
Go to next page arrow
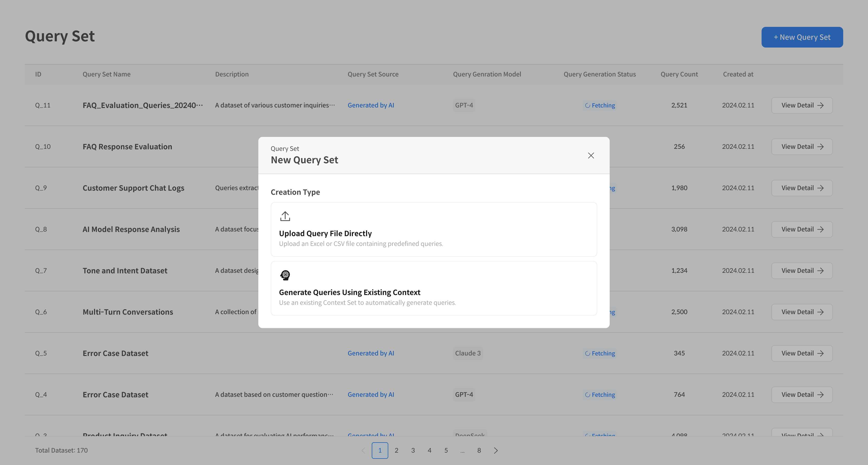coord(496,451)
